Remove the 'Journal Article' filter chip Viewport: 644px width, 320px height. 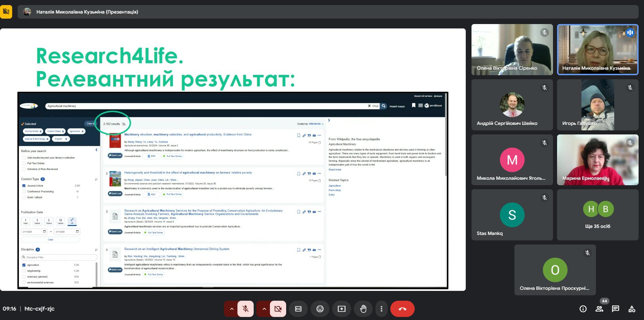tap(41, 131)
